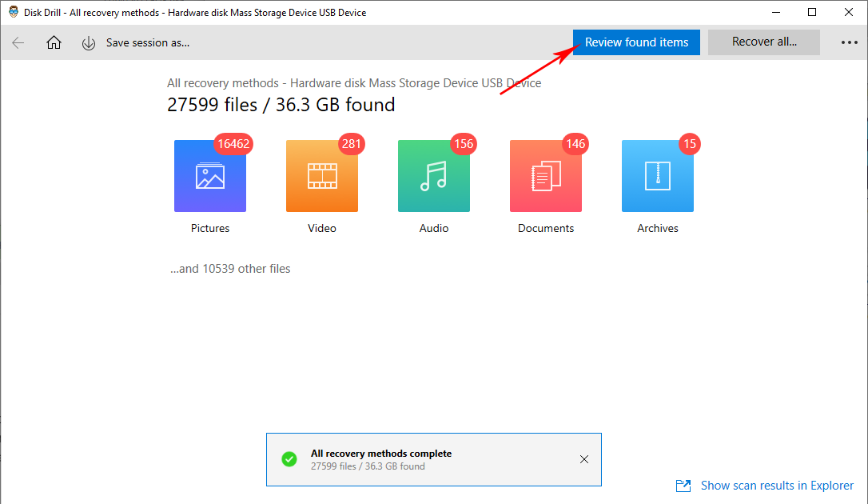Select the Documents label
868x504 pixels.
coord(546,228)
